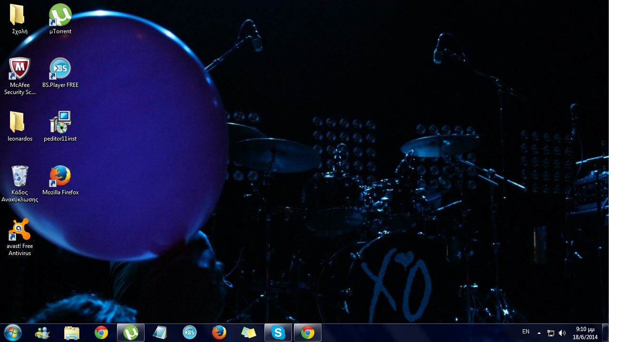Click the Show desktop button

point(605,333)
